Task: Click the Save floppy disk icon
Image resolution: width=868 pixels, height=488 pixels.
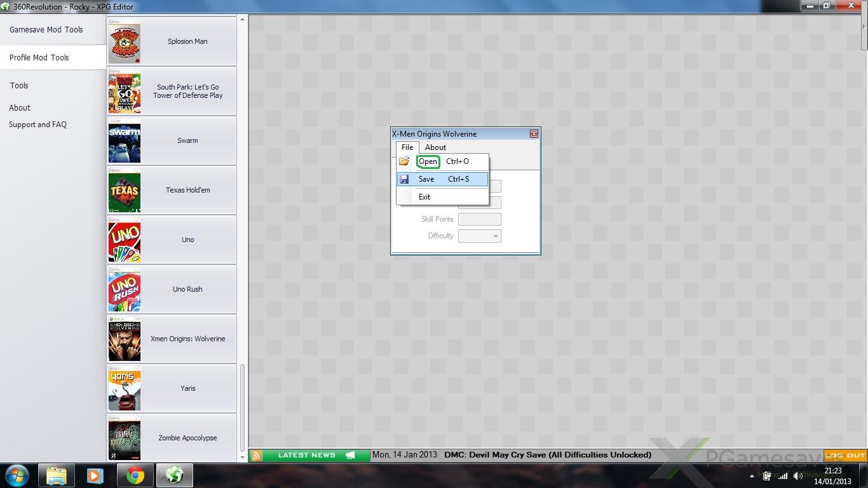Action: (x=404, y=179)
